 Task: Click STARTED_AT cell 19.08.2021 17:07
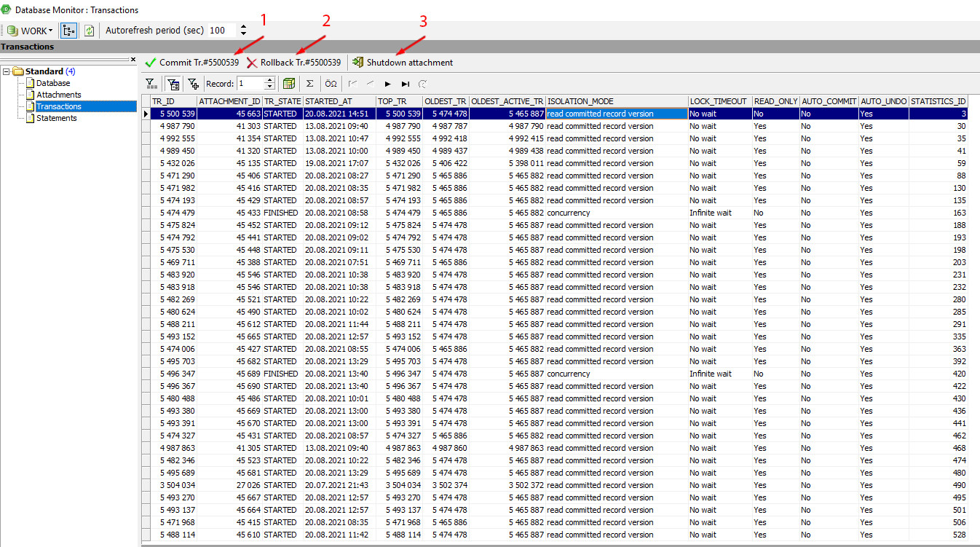339,163
